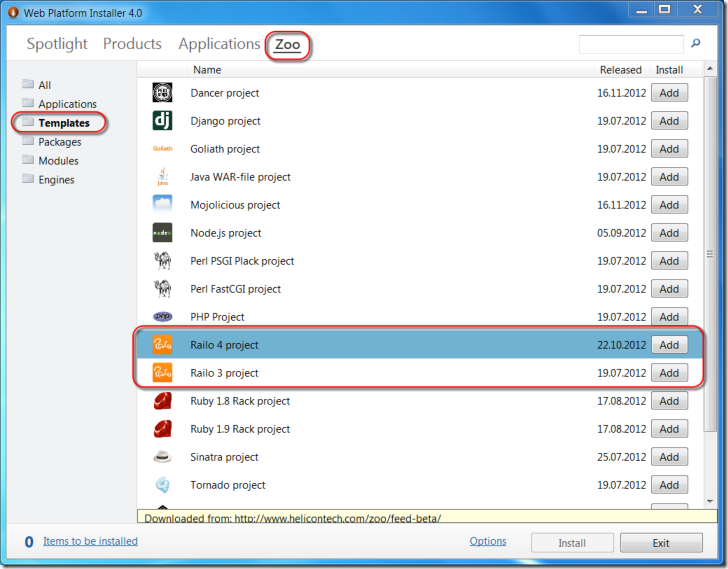Add the Goliath project

[x=669, y=149]
